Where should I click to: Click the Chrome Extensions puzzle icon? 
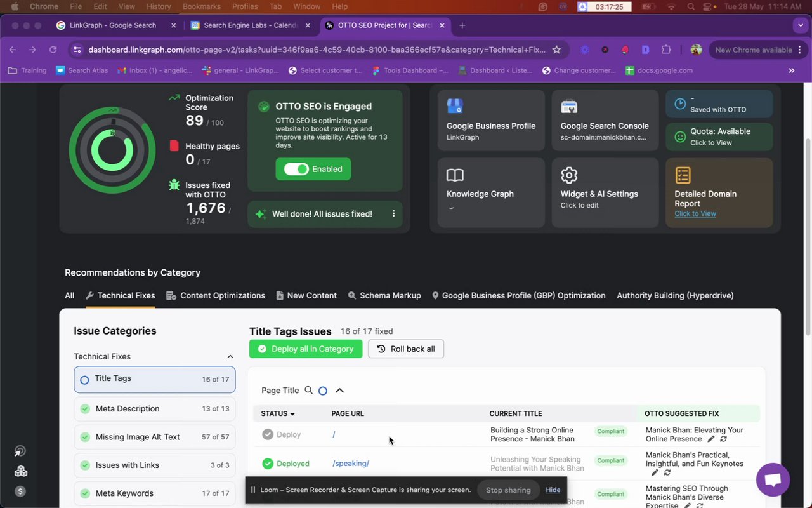tap(666, 50)
